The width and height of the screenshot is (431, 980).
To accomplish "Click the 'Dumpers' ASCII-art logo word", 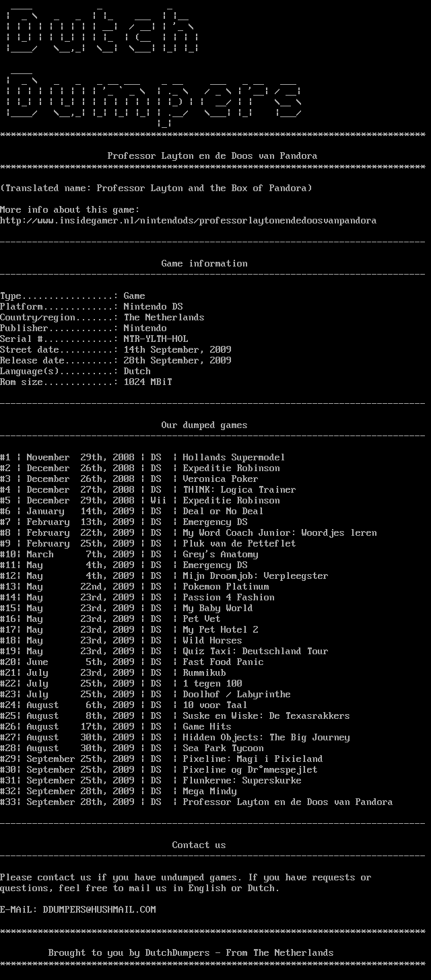I will point(153,98).
